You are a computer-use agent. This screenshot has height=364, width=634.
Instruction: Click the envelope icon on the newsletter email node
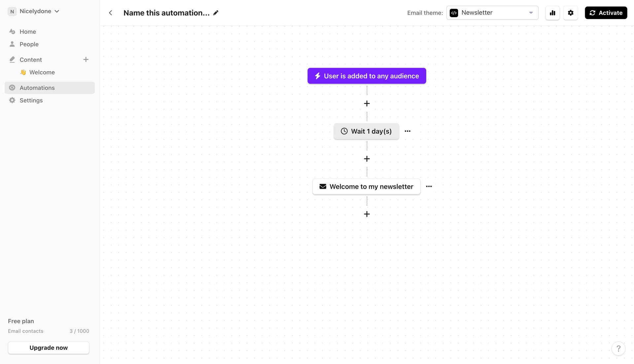click(x=323, y=186)
